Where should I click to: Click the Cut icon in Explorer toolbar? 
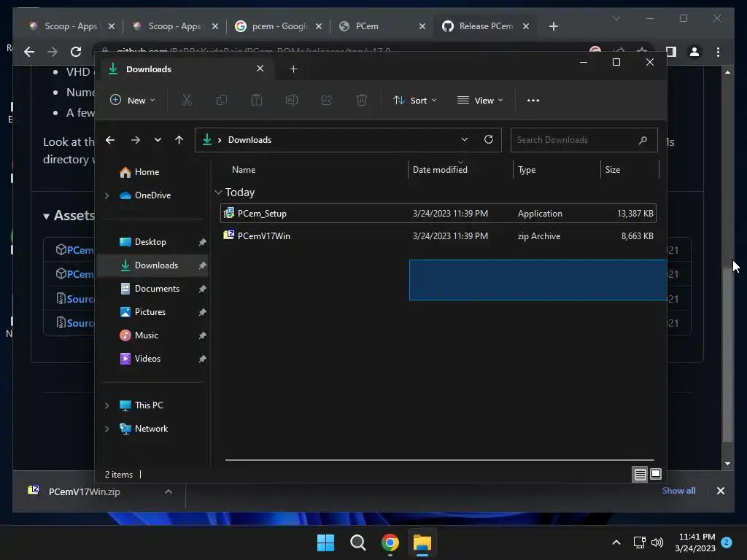(186, 100)
